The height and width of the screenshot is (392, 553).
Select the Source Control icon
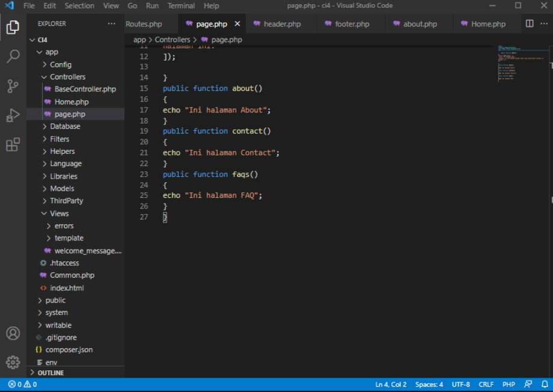coord(13,86)
